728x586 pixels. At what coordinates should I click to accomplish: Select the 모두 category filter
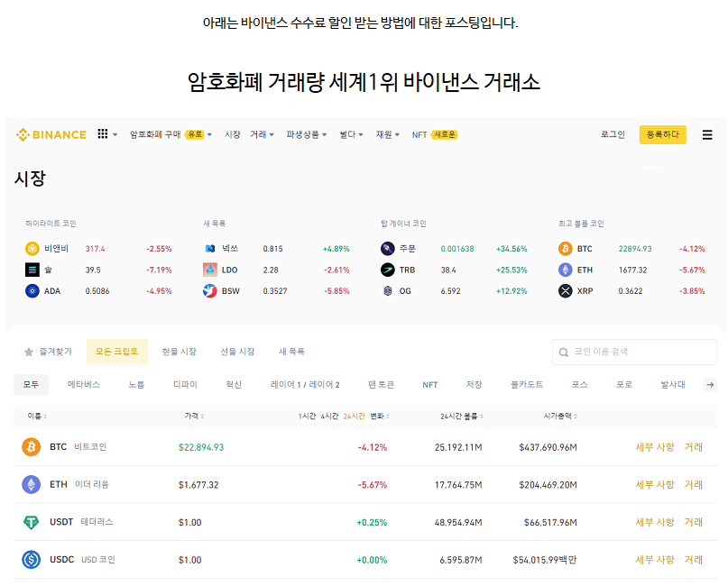(31, 385)
